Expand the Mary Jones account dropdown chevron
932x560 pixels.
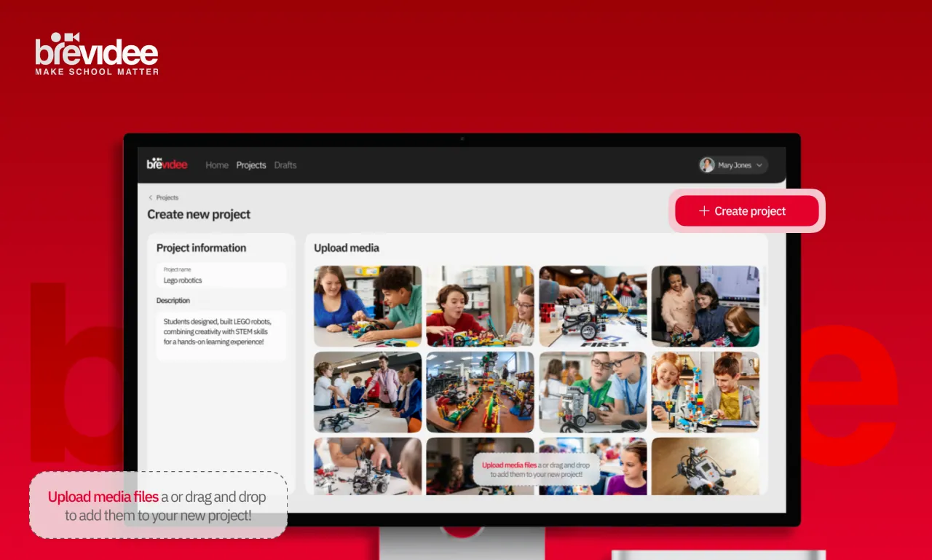(759, 165)
